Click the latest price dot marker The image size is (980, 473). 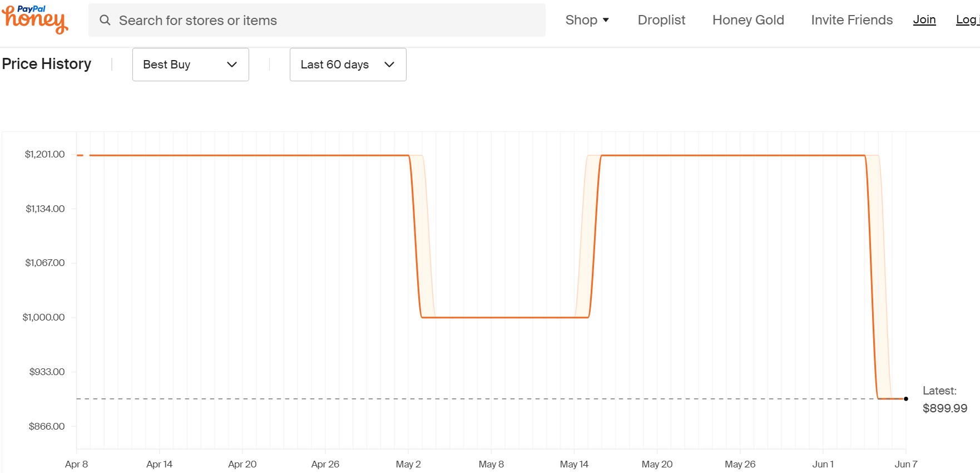coord(906,398)
